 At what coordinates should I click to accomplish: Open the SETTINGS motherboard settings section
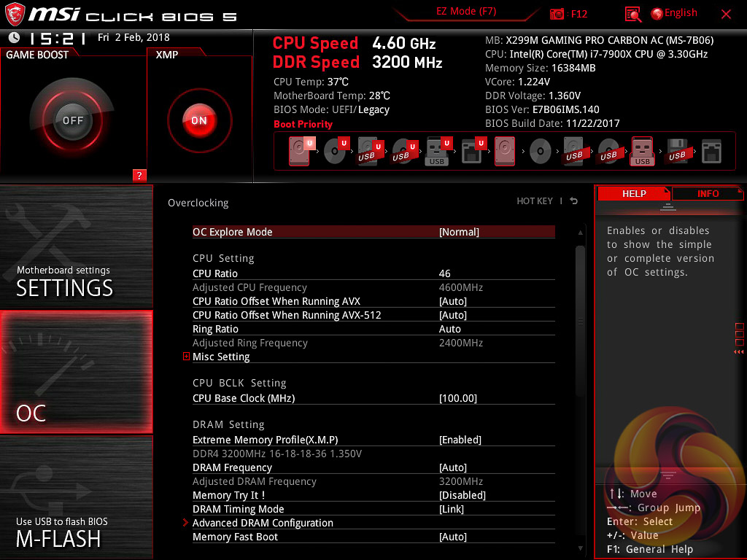pos(76,246)
